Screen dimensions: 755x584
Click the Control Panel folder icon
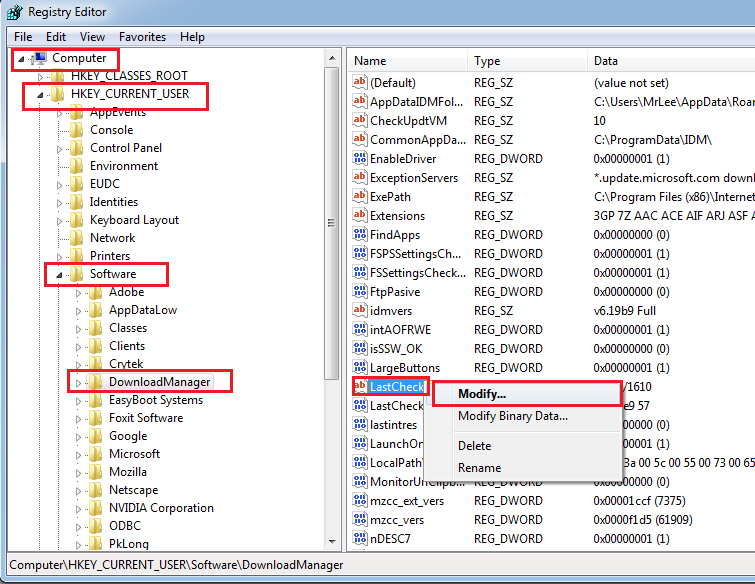pyautogui.click(x=77, y=148)
